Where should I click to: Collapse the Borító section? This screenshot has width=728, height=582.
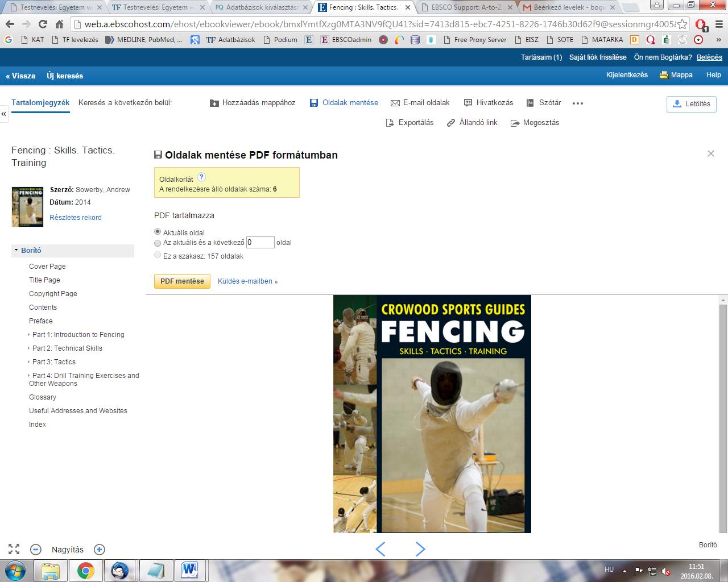[16, 250]
